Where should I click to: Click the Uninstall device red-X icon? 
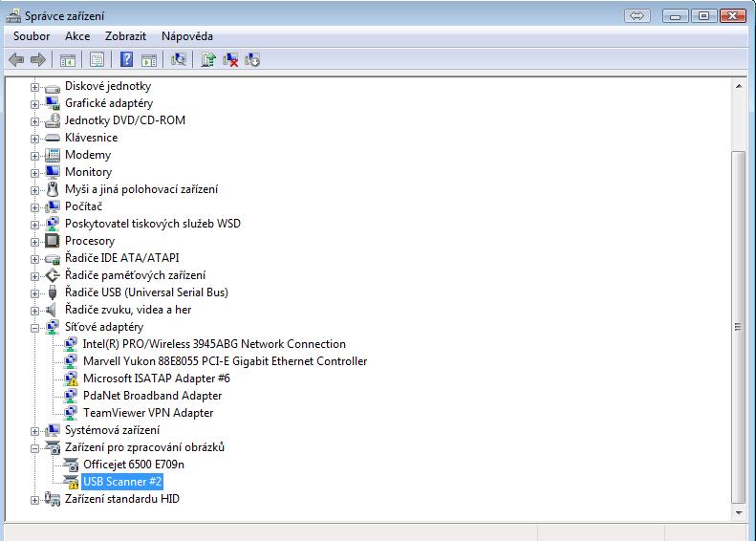[230, 60]
